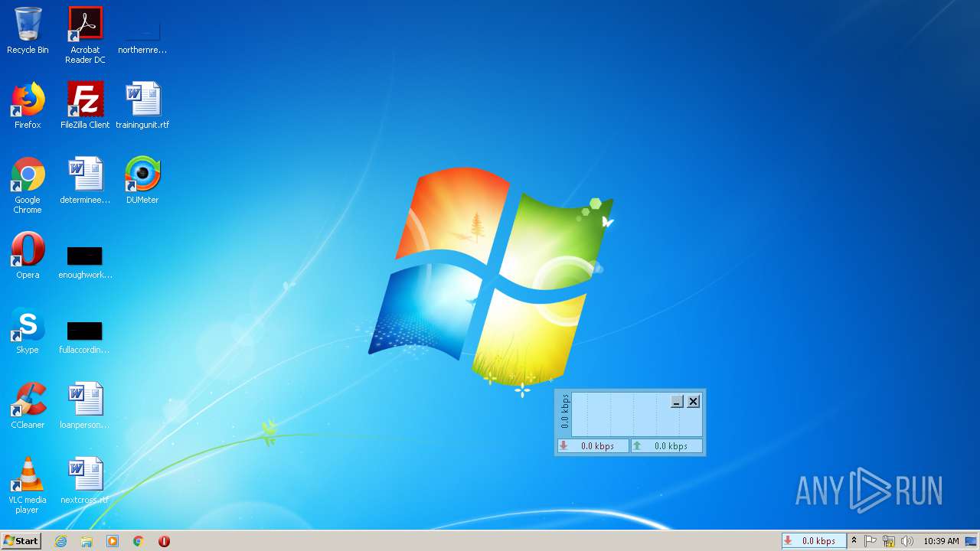This screenshot has width=980, height=551.
Task: Minimize the DU Meter floating window
Action: click(x=677, y=401)
